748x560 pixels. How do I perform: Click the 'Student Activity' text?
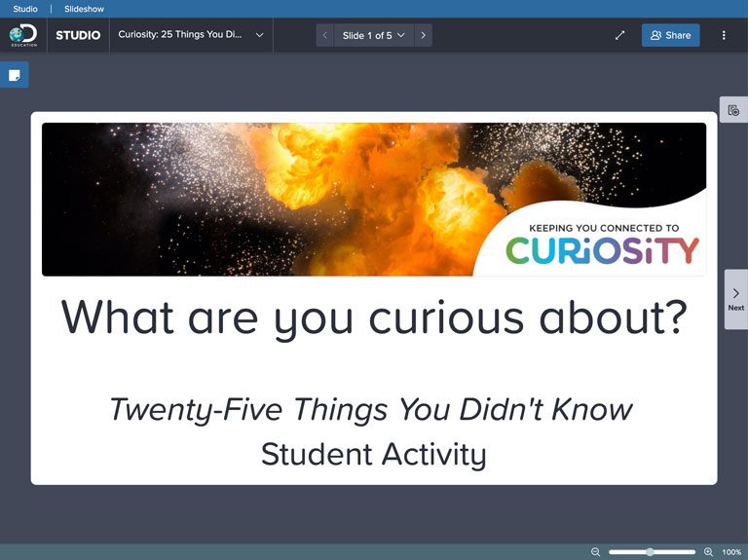(x=374, y=454)
